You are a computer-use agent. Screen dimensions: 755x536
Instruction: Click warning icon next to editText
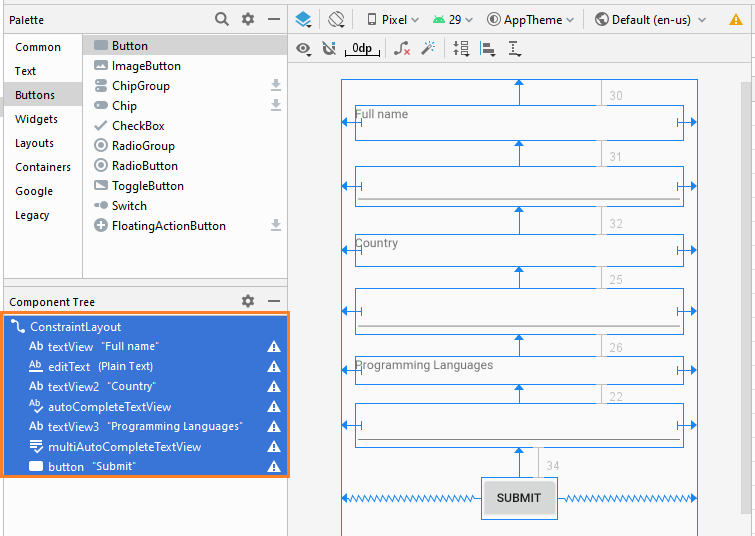click(273, 366)
